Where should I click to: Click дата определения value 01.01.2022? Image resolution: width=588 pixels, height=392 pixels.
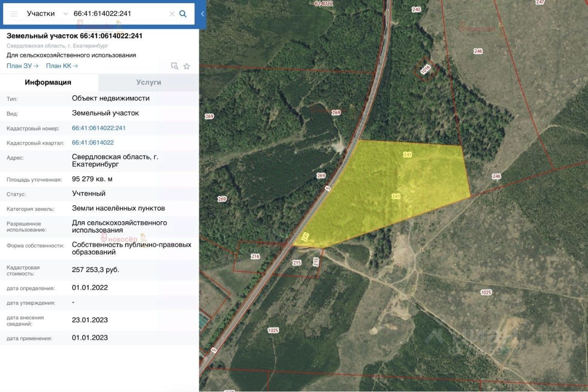[90, 288]
